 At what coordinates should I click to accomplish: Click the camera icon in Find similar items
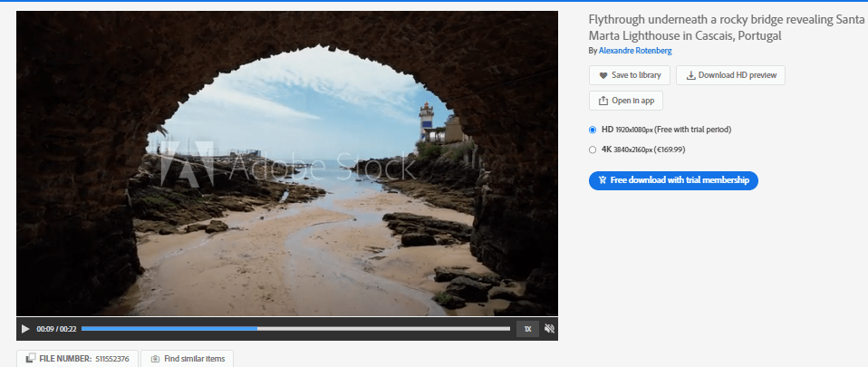[155, 359]
